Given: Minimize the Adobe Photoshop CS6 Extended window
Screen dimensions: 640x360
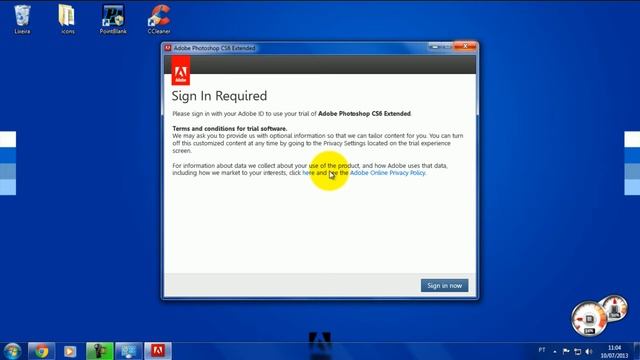Looking at the screenshot, I should [x=435, y=47].
